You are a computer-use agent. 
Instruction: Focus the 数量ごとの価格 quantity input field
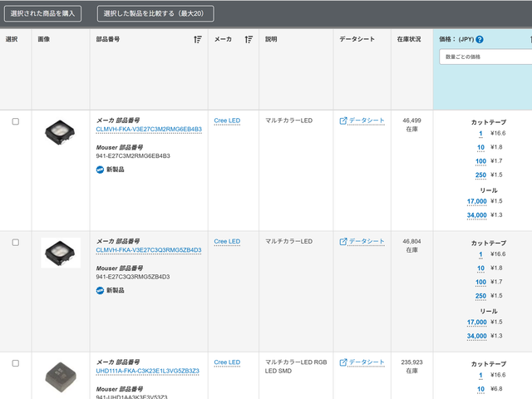[485, 57]
